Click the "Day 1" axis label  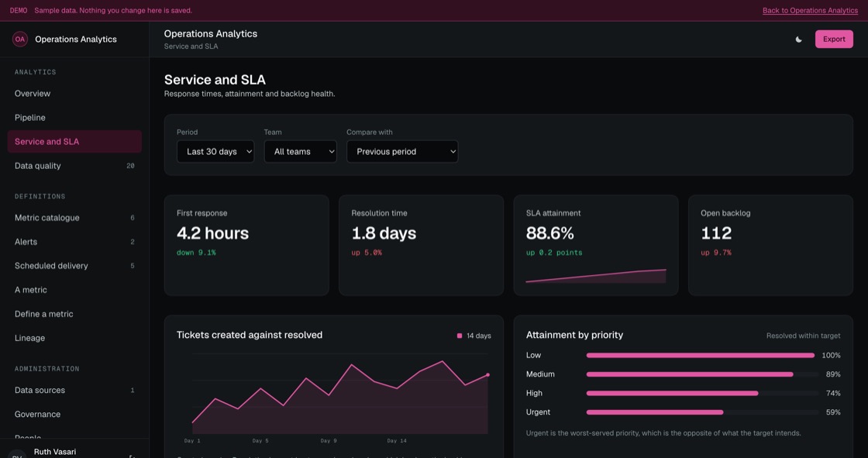click(x=192, y=441)
